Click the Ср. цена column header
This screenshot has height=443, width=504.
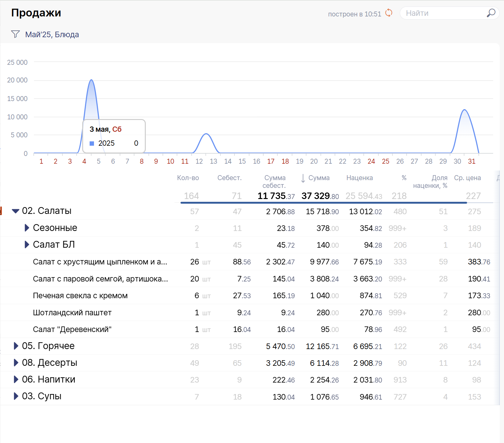[x=467, y=178]
